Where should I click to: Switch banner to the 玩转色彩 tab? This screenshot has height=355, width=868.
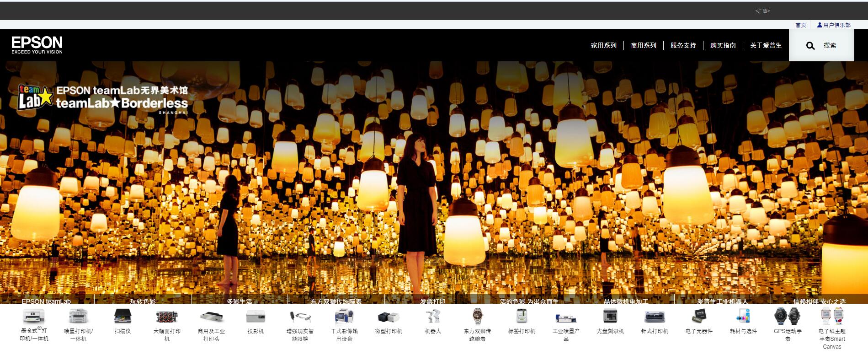click(143, 300)
